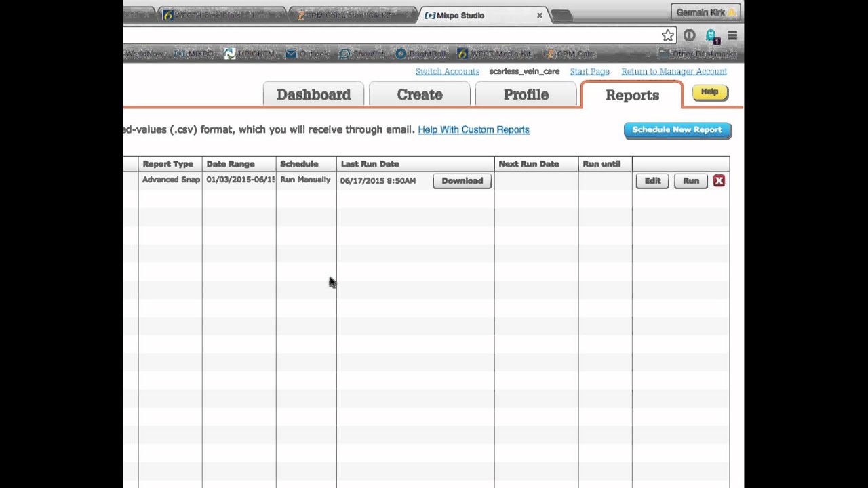The image size is (868, 488).
Task: Run the Advanced Snap report
Action: coord(691,181)
